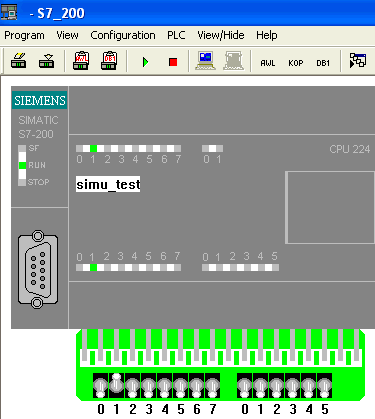The image size is (375, 419).
Task: Click the Paste DB1 clipboard icon
Action: coord(109,61)
